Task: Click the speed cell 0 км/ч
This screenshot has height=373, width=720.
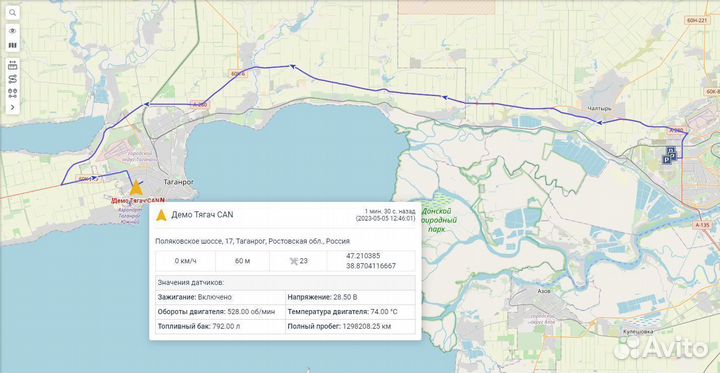Action: [186, 261]
